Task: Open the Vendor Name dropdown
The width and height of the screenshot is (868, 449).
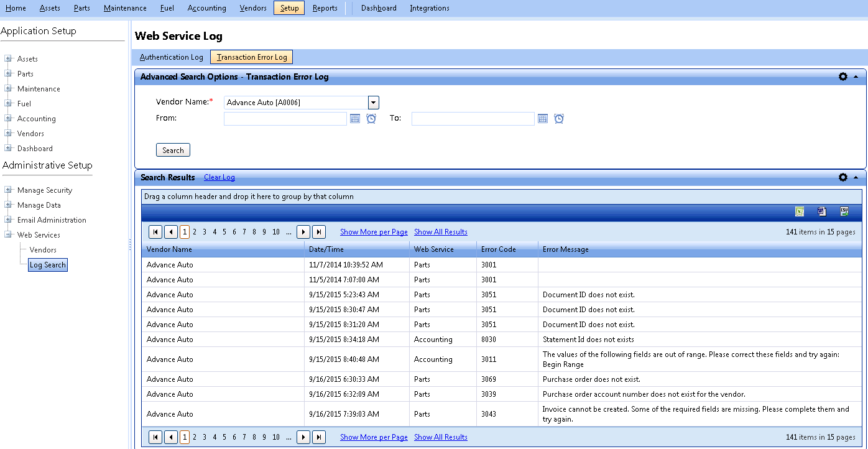Action: [374, 103]
